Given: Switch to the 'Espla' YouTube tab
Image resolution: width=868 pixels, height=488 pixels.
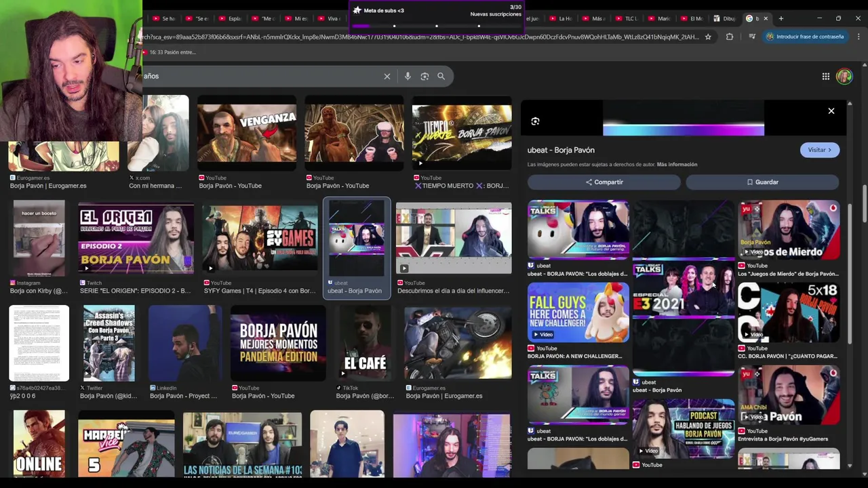Looking at the screenshot, I should point(231,18).
